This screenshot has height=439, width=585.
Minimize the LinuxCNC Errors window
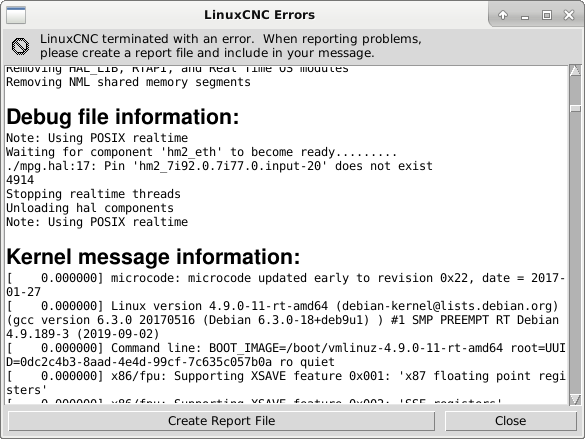click(x=525, y=15)
